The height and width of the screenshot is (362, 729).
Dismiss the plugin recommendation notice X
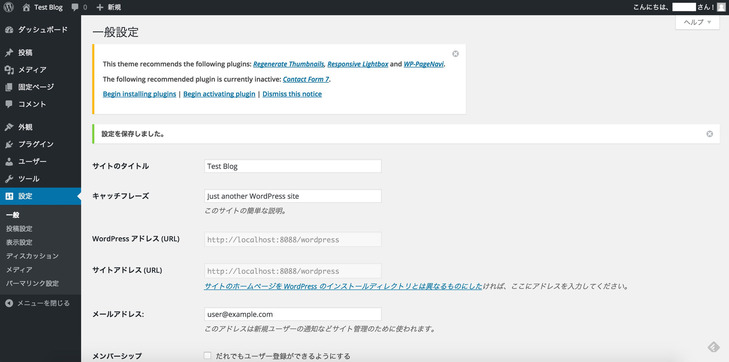pyautogui.click(x=455, y=53)
